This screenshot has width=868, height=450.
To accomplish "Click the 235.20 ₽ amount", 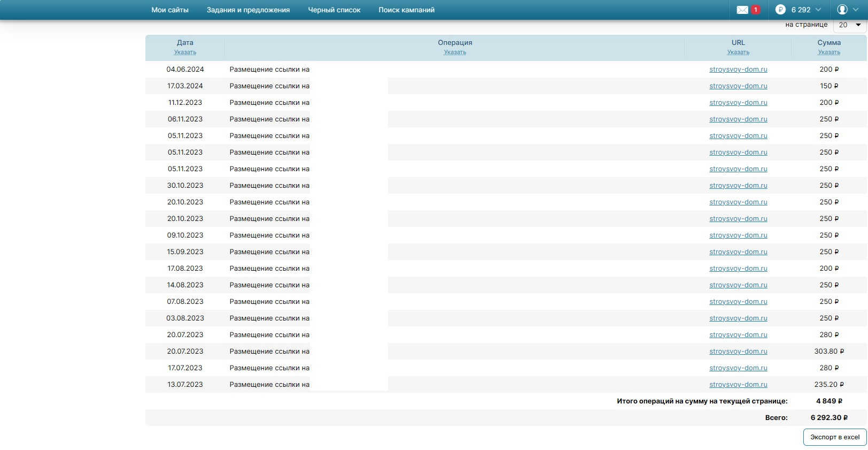I will pyautogui.click(x=829, y=385).
